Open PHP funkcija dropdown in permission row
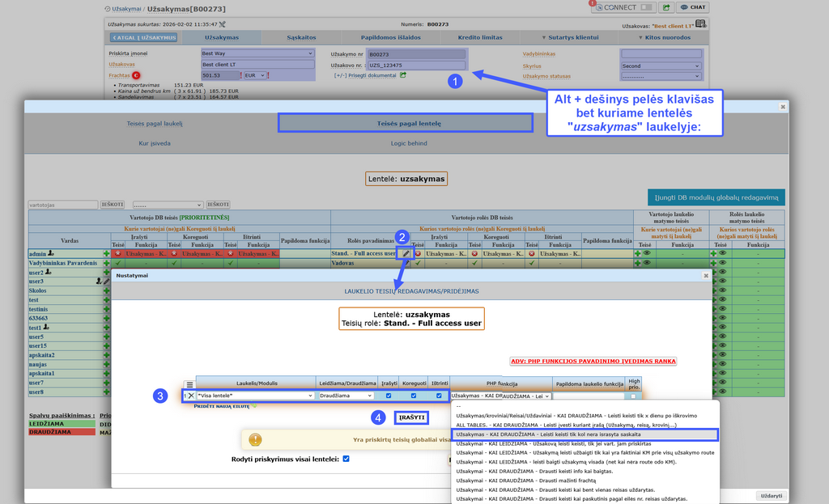Viewport: 829px width, 504px height. click(x=500, y=396)
